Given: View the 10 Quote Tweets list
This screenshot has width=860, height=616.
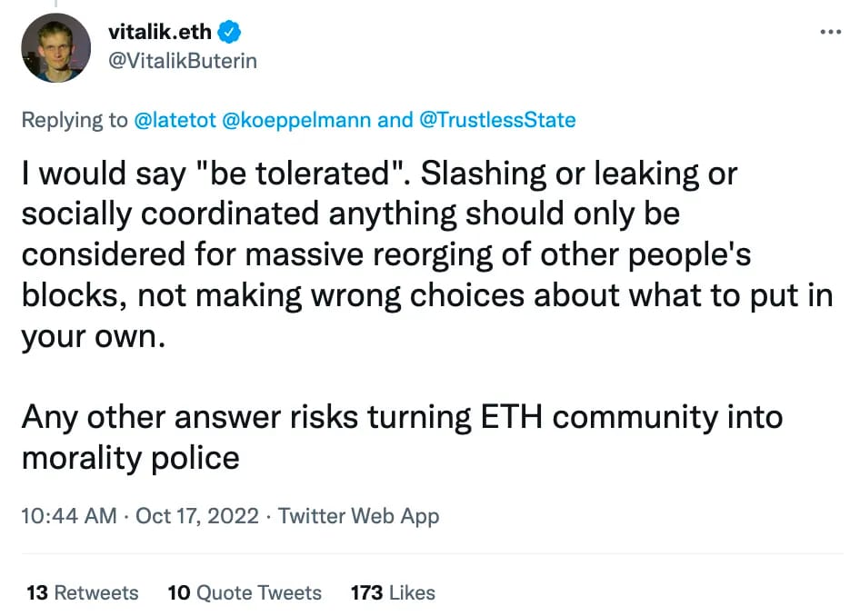Looking at the screenshot, I should point(245,593).
